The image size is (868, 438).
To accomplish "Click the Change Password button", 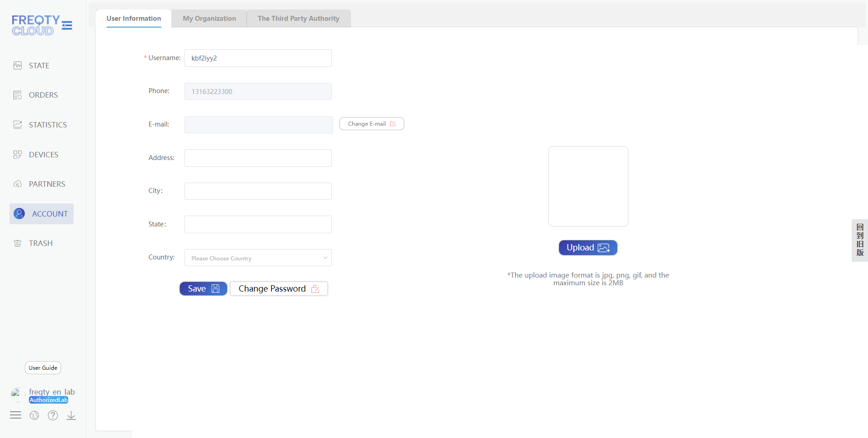I will click(278, 289).
